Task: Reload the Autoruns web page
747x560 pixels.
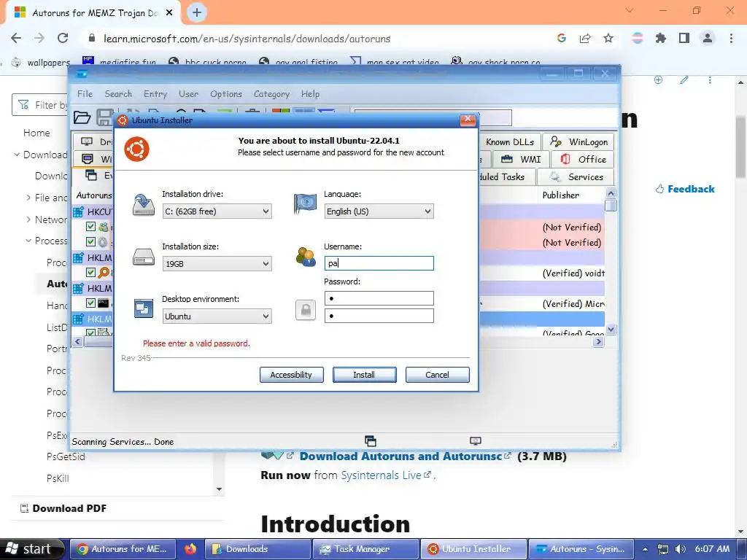Action: [x=63, y=38]
